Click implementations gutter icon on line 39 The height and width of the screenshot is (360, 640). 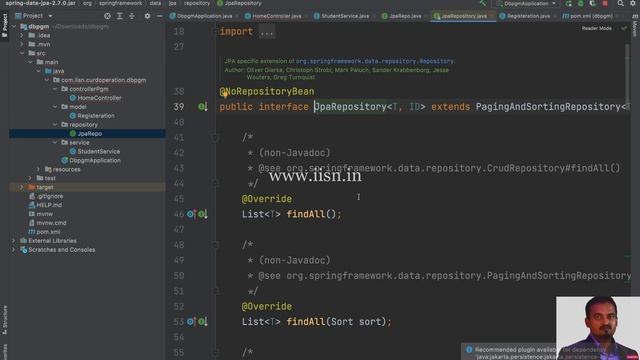point(203,107)
